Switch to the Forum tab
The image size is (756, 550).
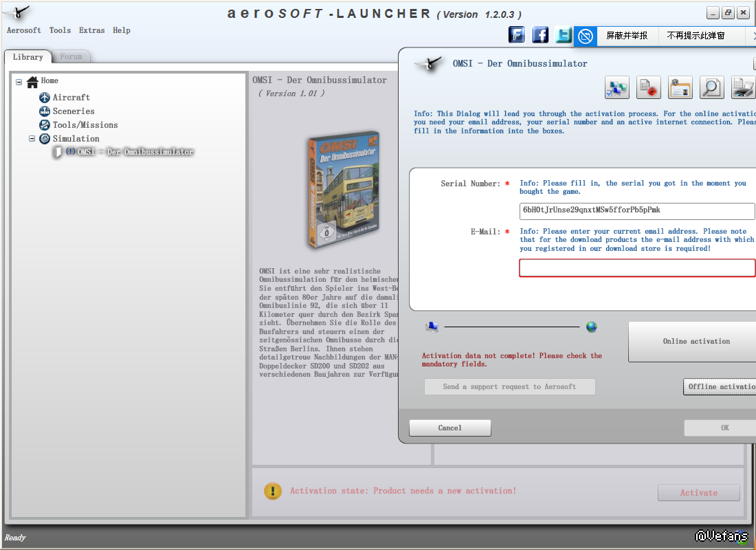(71, 56)
